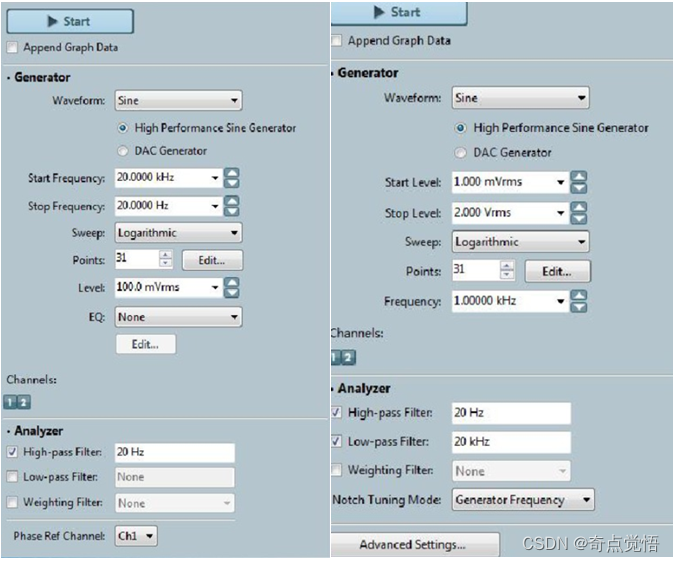Screen dimensions: 675x562
Task: Enable Append Graph Data in left panel
Action: (x=12, y=47)
